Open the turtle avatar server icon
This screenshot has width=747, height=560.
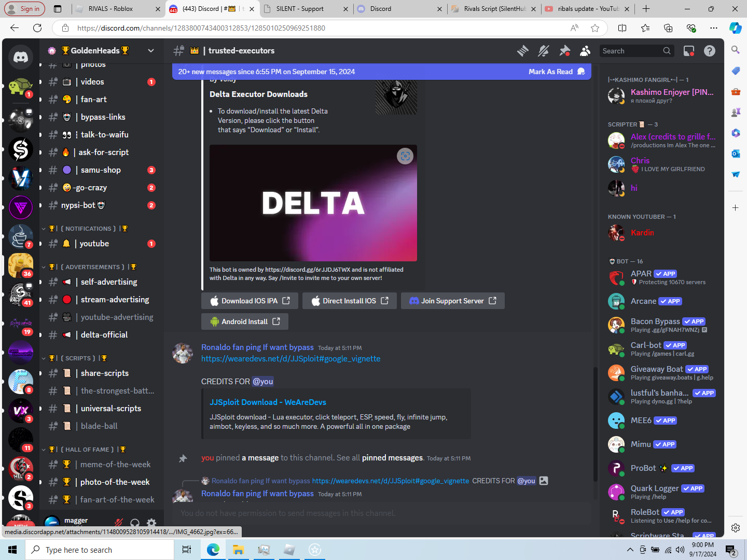click(x=21, y=87)
